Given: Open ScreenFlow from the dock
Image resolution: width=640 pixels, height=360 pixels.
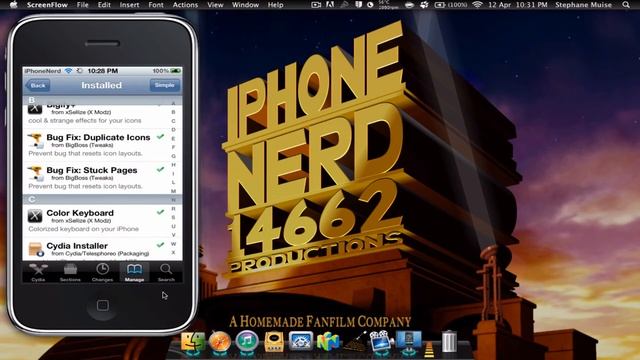Looking at the screenshot, I should 381,341.
